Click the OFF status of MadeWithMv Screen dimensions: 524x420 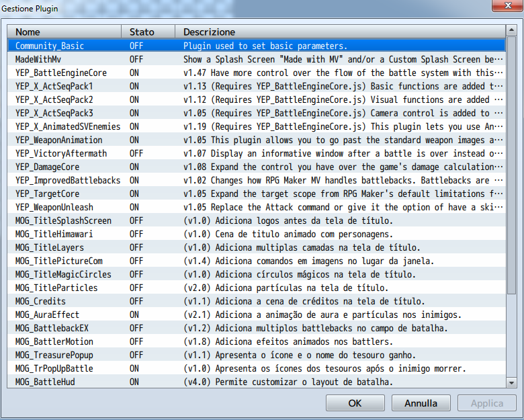pyautogui.click(x=136, y=59)
